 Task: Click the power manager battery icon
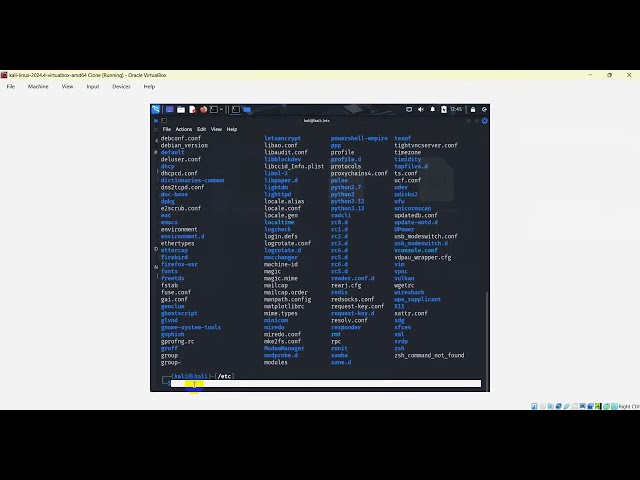pyautogui.click(x=444, y=109)
